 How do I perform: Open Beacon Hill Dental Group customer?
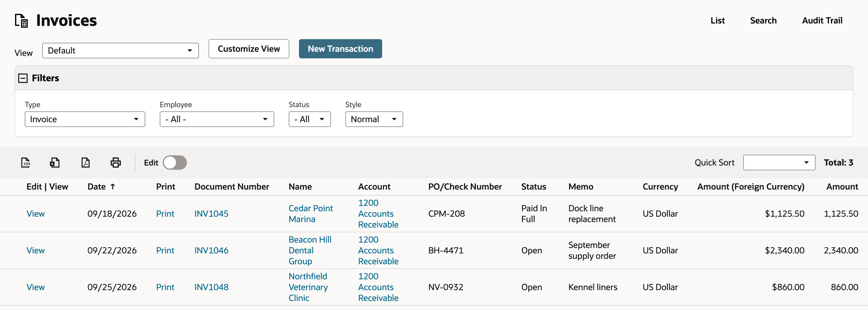pyautogui.click(x=310, y=250)
